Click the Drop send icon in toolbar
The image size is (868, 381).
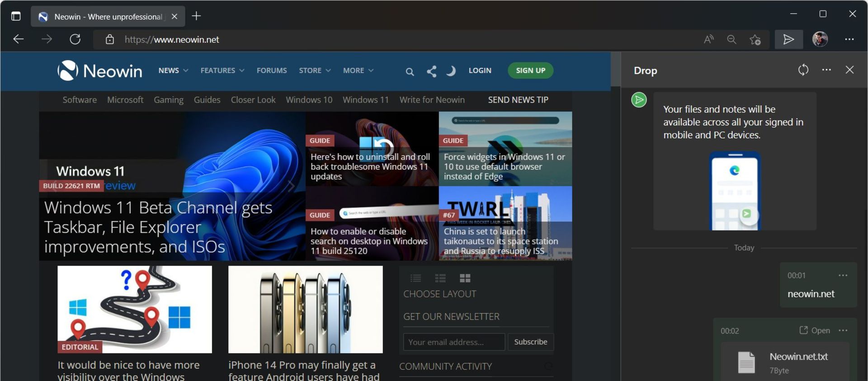pyautogui.click(x=788, y=40)
